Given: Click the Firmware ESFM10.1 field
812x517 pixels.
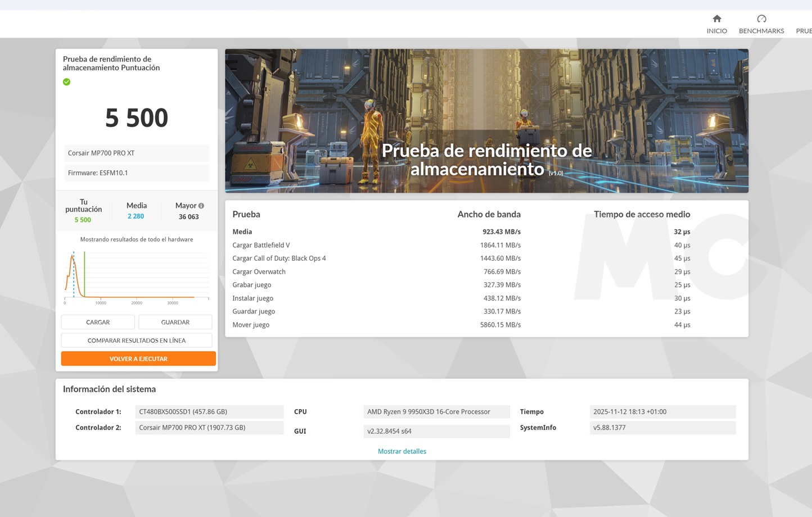Looking at the screenshot, I should (x=136, y=173).
